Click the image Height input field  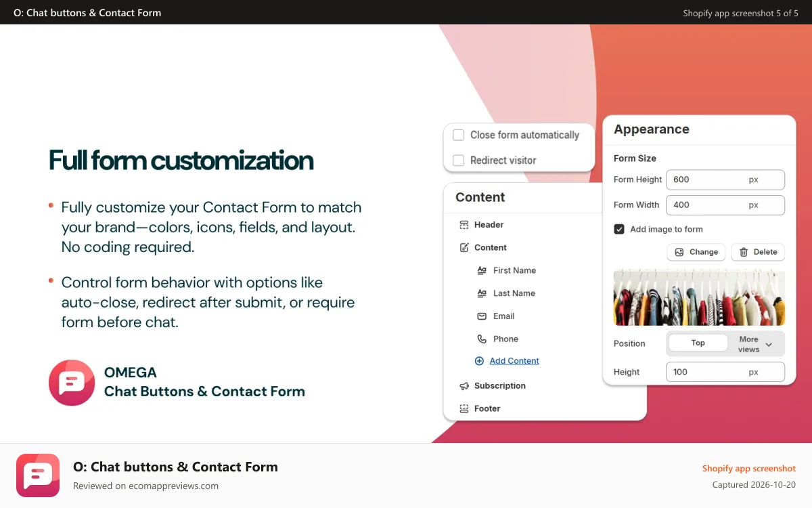725,372
